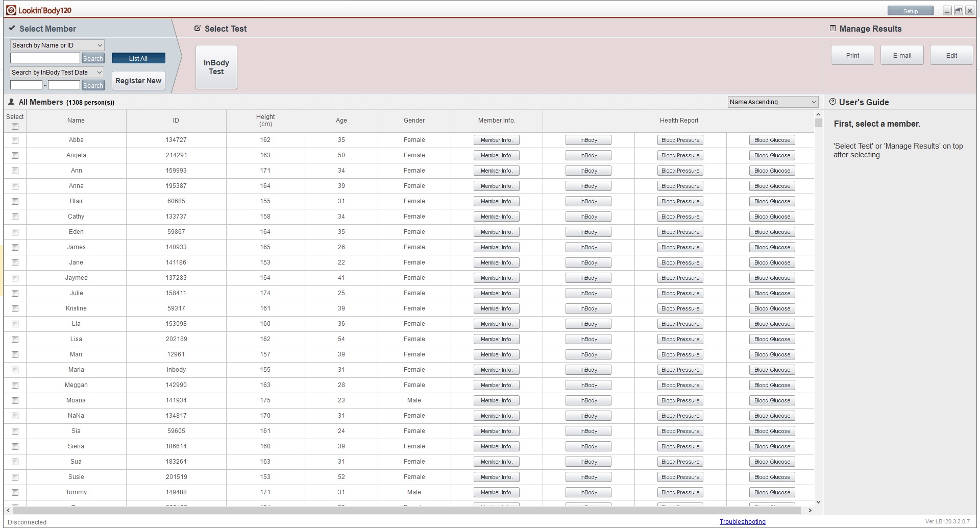The height and width of the screenshot is (528, 980).
Task: Click inside the name search input field
Action: (44, 58)
